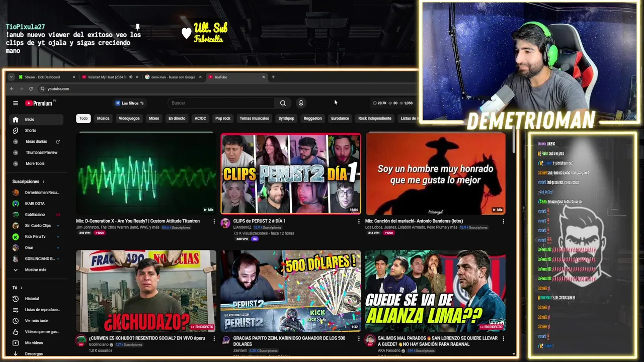This screenshot has width=644, height=362.
Task: Open the Mix: D-Generation X video title
Action: (x=138, y=221)
